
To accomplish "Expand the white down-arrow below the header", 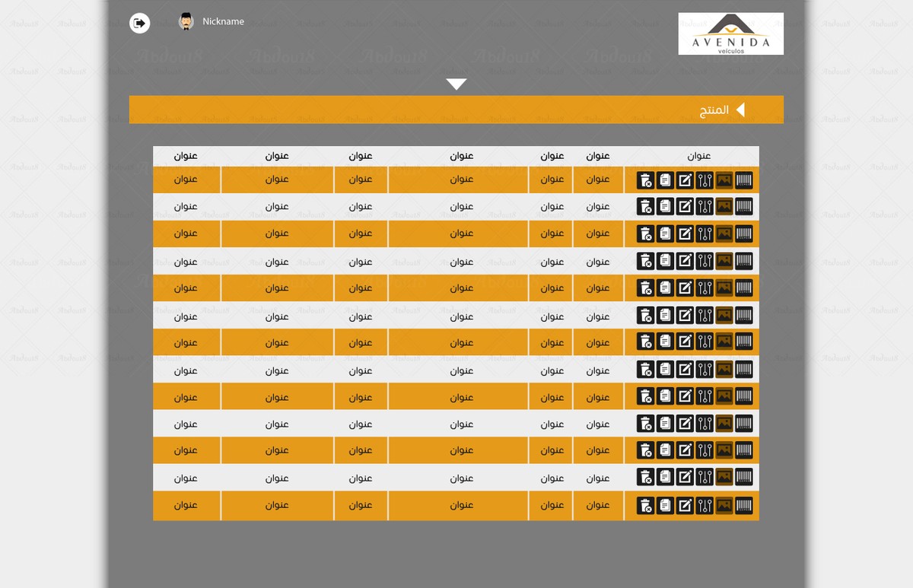I will [x=456, y=84].
